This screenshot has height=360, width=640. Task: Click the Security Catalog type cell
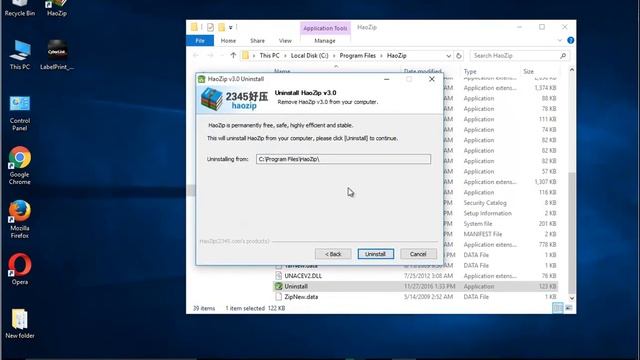[485, 203]
